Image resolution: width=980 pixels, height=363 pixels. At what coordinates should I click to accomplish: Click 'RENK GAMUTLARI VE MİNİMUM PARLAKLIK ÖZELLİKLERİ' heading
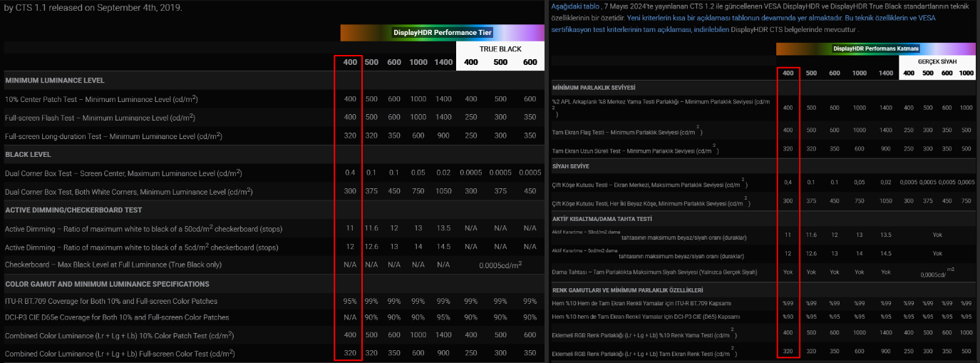[x=627, y=290]
